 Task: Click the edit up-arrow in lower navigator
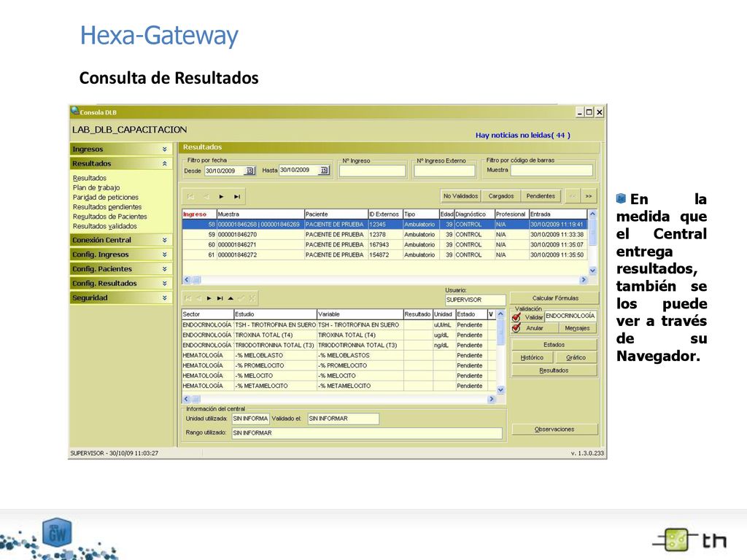pos(231,298)
